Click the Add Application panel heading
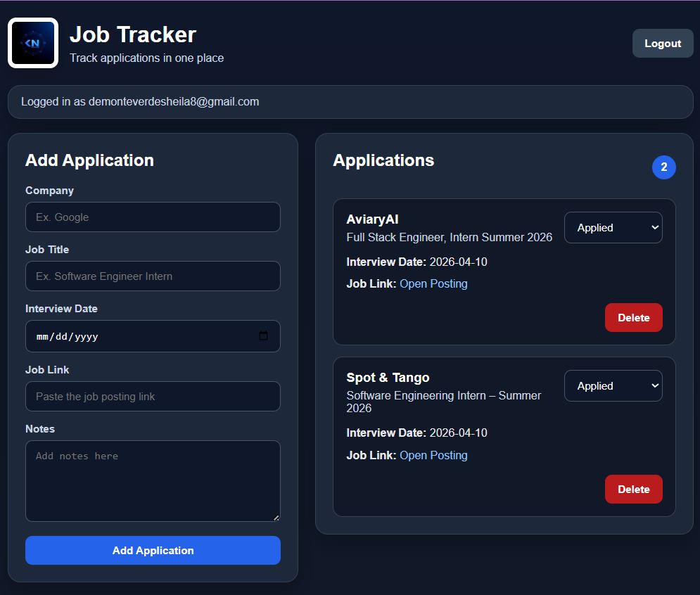 [x=90, y=160]
